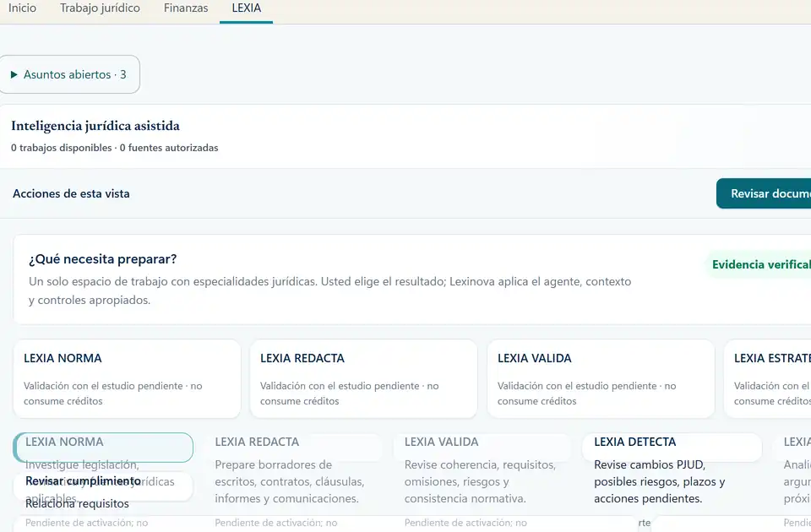Click the Revisar documento button
Screen dimensions: 811x532
tap(764, 194)
